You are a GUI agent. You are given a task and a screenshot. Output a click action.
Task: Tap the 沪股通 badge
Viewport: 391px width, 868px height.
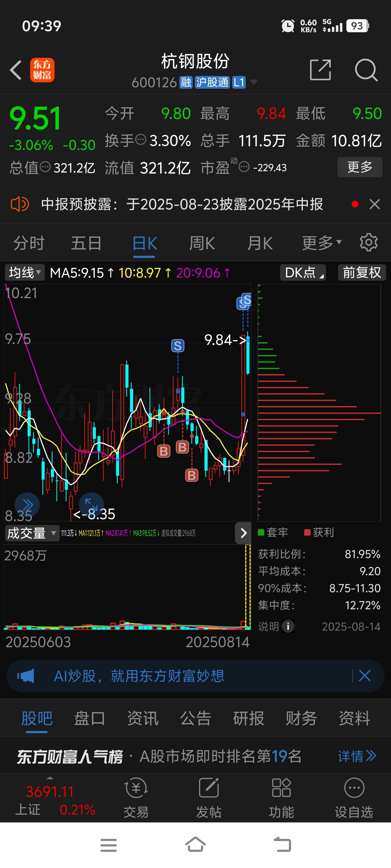point(212,82)
